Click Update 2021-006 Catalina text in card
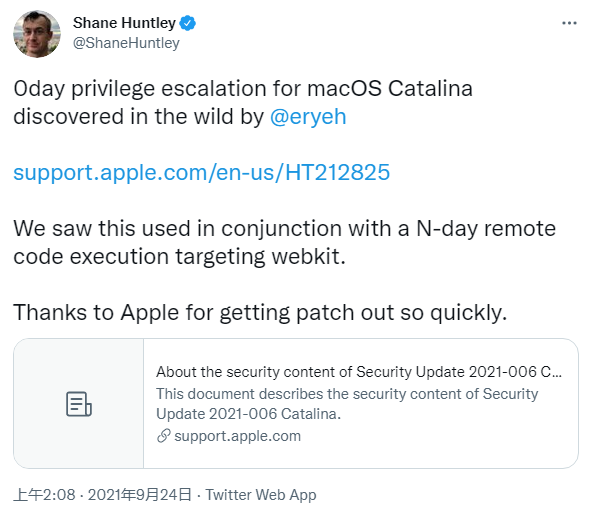This screenshot has width=595, height=514. [x=249, y=414]
